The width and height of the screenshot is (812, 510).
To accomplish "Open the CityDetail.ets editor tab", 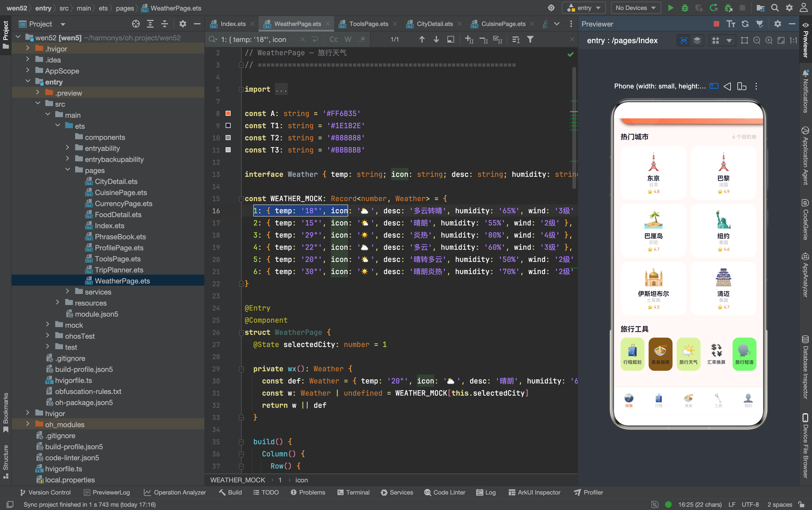I will [434, 24].
